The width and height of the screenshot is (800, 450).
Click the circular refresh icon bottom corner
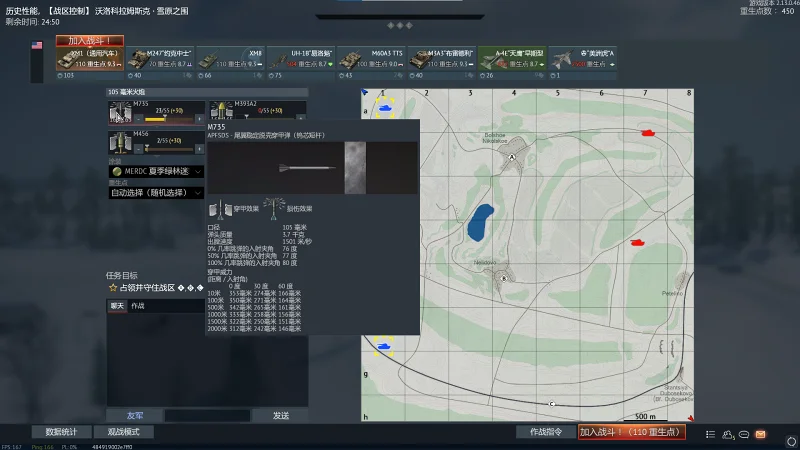[x=791, y=441]
